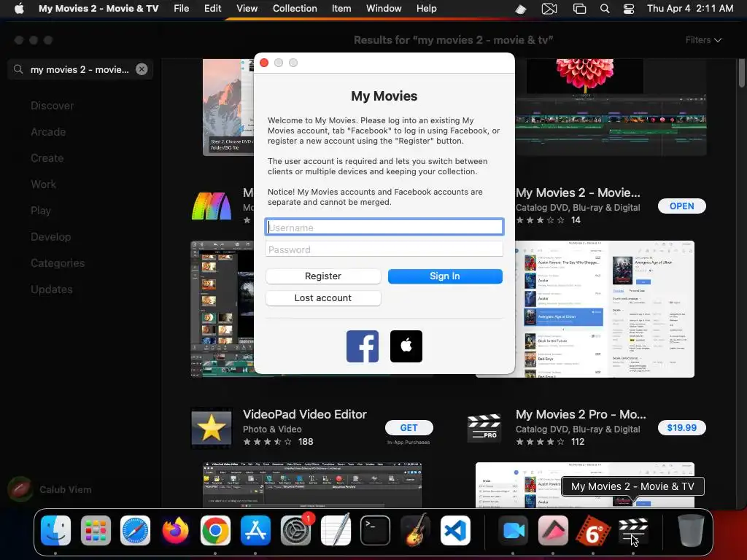Open Firefox from the Dock
Viewport: 747px width, 560px height.
click(x=175, y=530)
